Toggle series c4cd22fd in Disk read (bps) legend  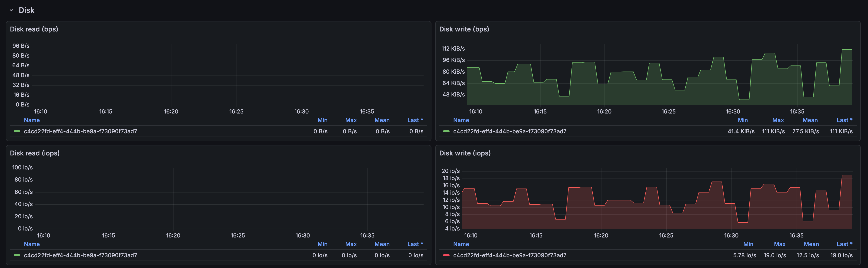coord(80,131)
